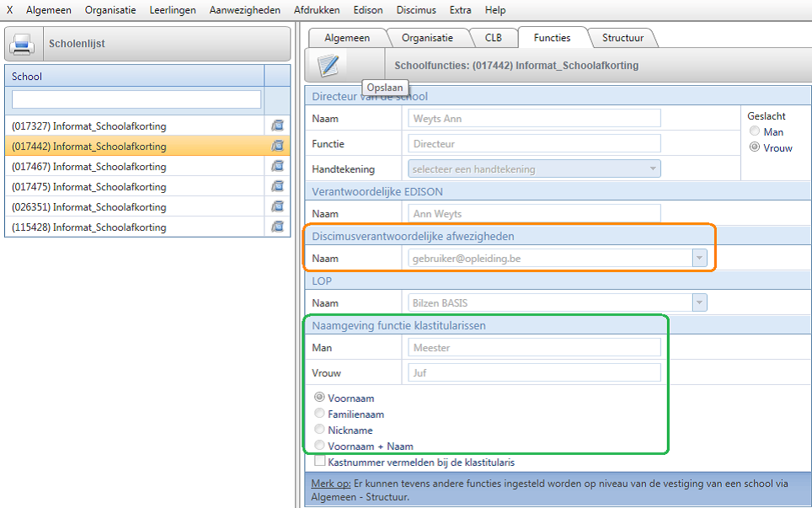The image size is (812, 508).
Task: Click the Vrouw title field Juf
Action: [x=534, y=373]
